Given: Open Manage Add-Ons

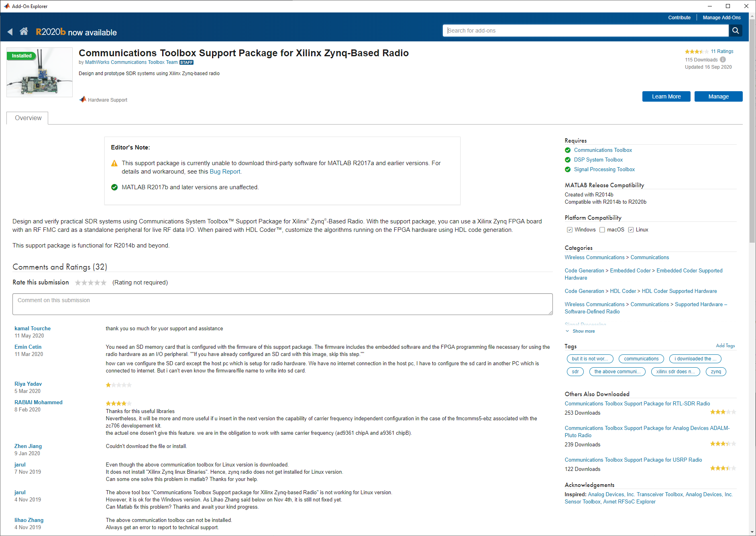Looking at the screenshot, I should coord(721,18).
